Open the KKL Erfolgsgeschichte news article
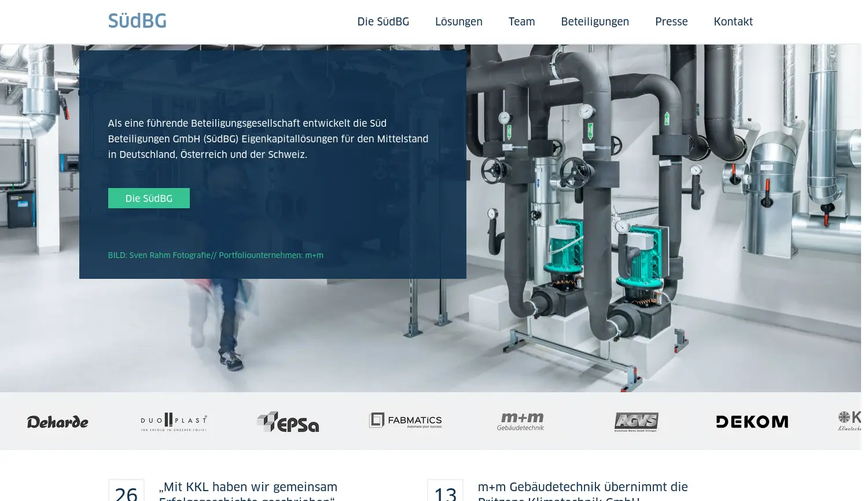 pyautogui.click(x=248, y=489)
